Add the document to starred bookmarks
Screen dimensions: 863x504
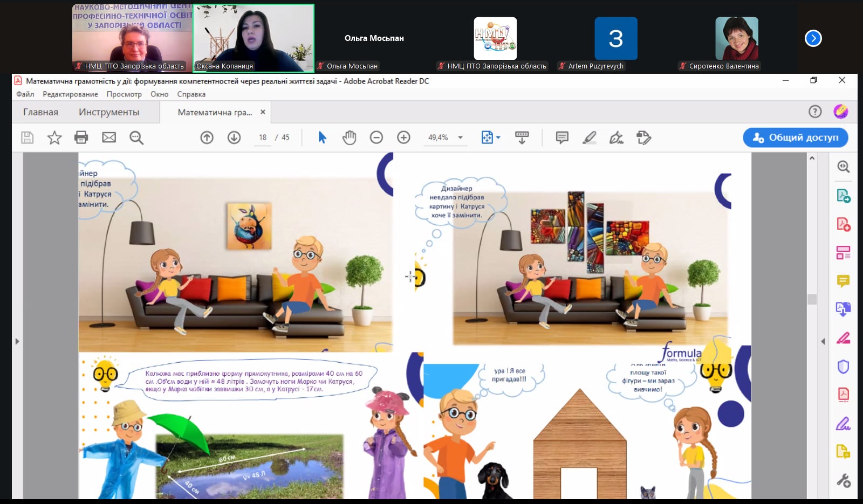(54, 137)
